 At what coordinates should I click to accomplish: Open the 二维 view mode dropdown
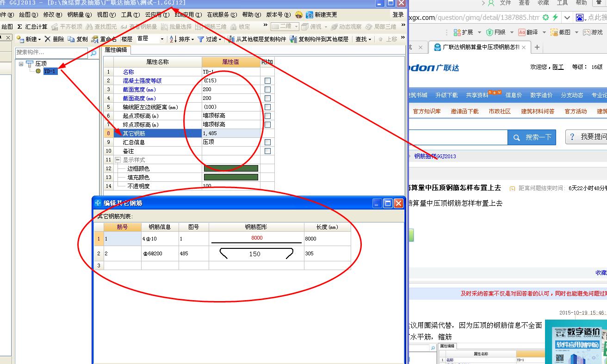pyautogui.click(x=296, y=27)
